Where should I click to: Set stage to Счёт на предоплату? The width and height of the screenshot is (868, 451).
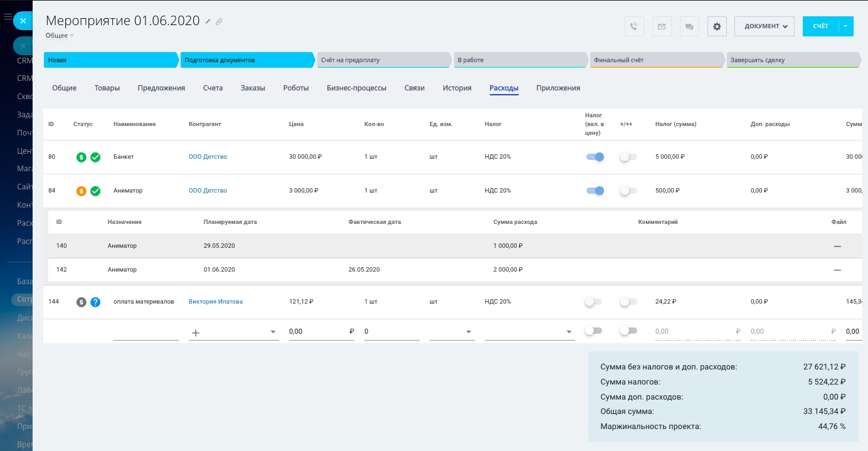(384, 60)
